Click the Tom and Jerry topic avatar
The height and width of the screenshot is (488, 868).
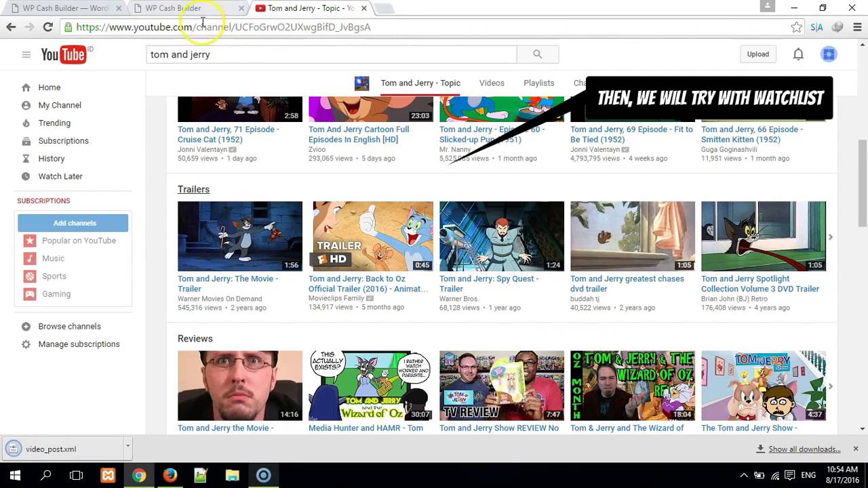(x=362, y=83)
